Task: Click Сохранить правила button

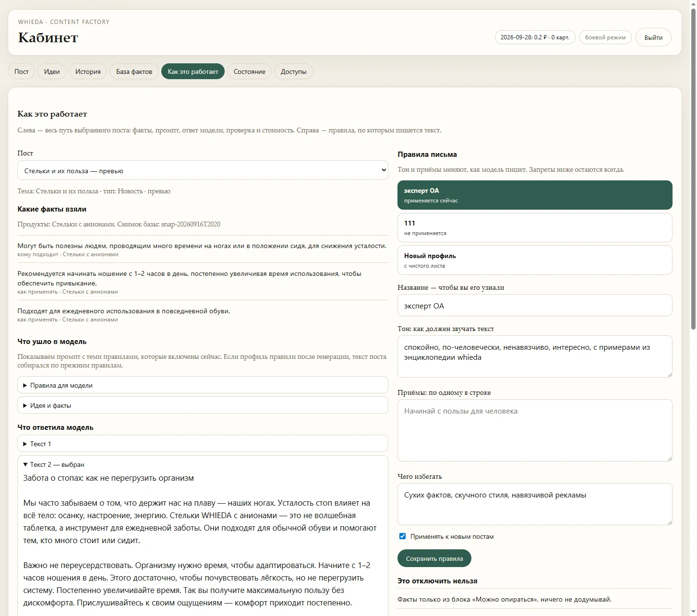Action: click(x=434, y=558)
